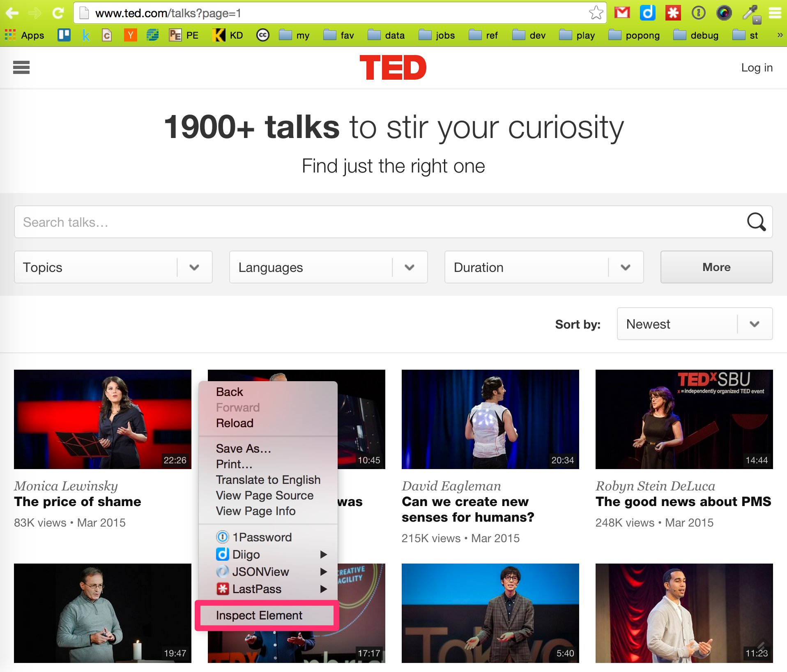Screen dimensions: 787x672
Task: Open the LastPass extension toolbar icon
Action: click(x=673, y=13)
